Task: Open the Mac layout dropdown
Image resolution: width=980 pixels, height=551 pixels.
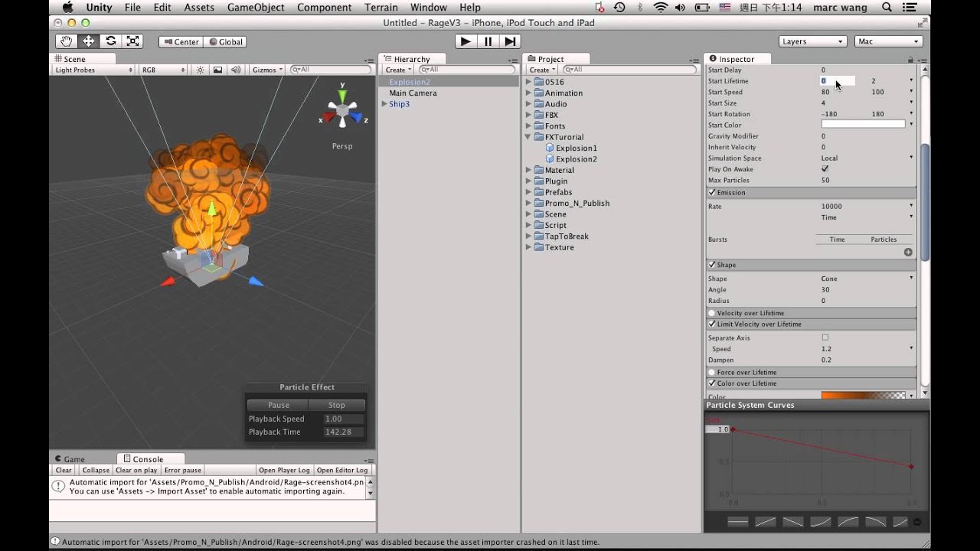Action: [x=889, y=41]
